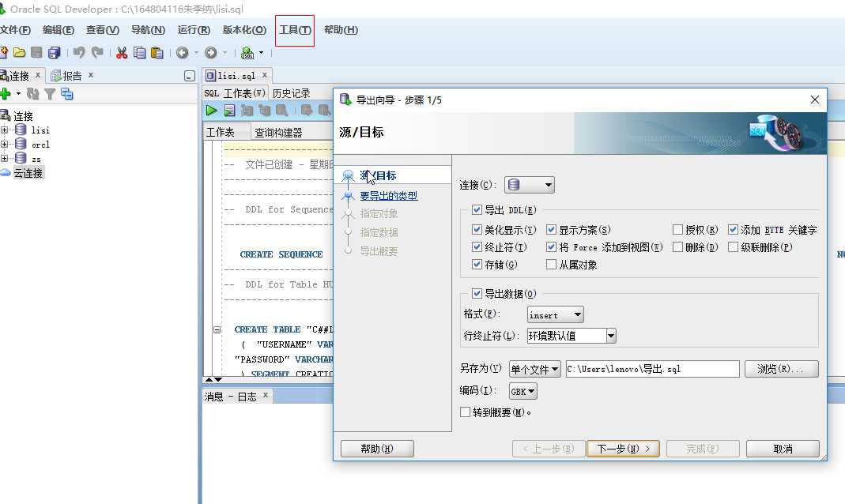
Task: Click the Cut scissors icon
Action: (x=122, y=52)
